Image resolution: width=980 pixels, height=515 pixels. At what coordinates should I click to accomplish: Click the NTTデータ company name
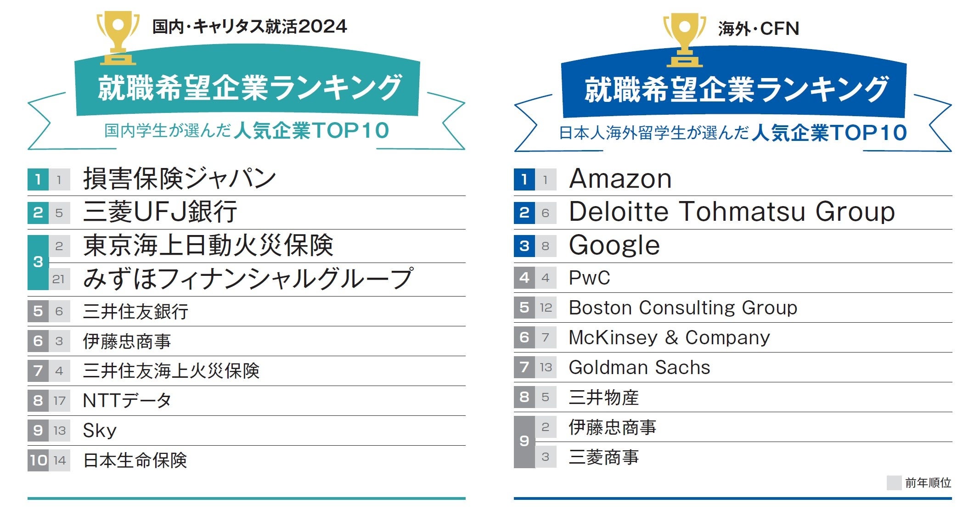[x=127, y=401]
